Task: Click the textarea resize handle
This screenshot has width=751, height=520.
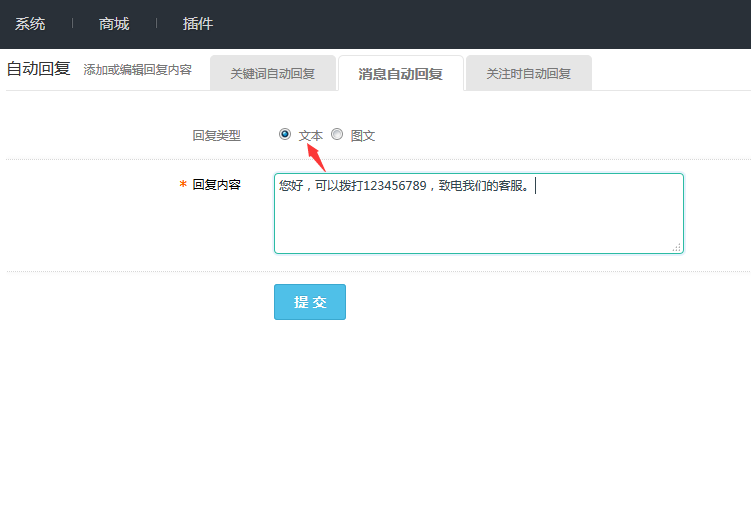Action: (677, 248)
